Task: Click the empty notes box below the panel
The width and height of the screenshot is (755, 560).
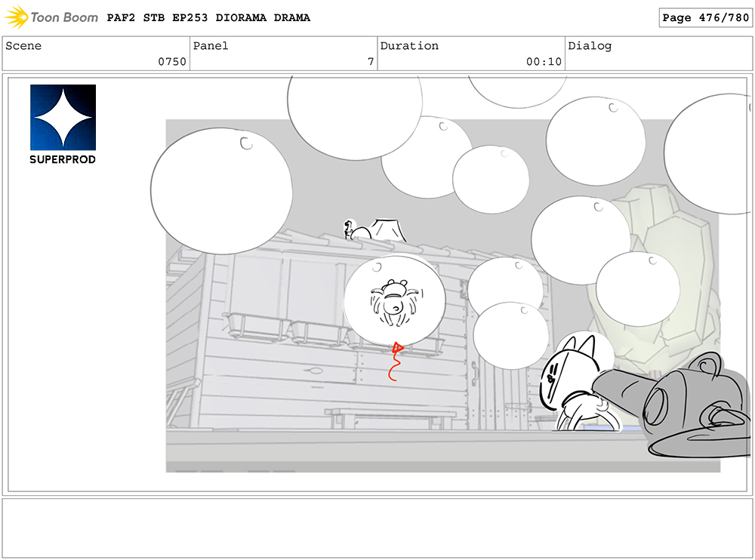Action: click(x=377, y=528)
